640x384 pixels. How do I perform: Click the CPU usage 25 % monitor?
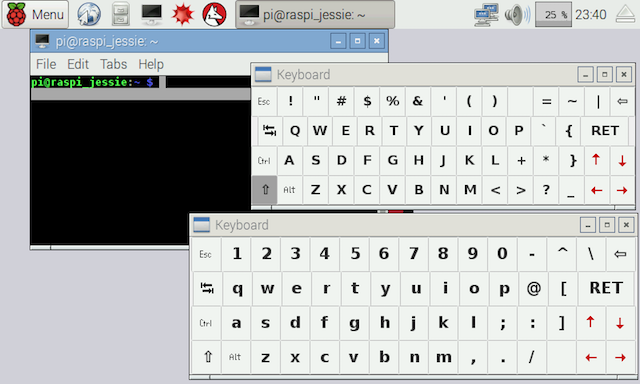[553, 15]
